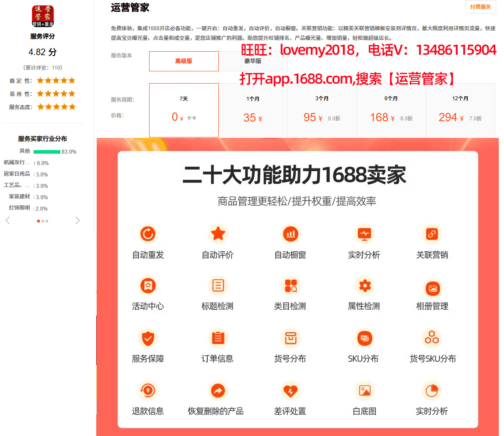Click the 白底图 image icon
Viewport: 504px width, 436px height.
pyautogui.click(x=364, y=390)
